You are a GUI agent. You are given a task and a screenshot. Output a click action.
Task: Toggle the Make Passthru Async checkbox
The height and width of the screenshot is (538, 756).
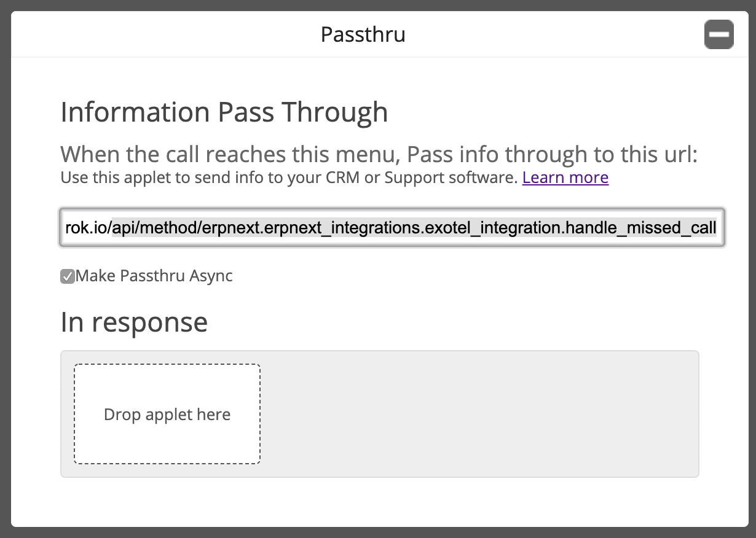(x=68, y=276)
